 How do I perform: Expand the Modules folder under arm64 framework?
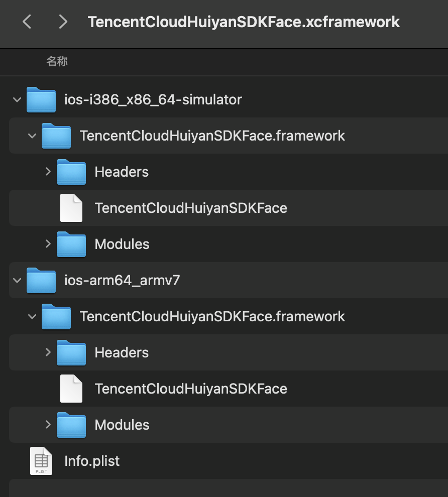point(48,425)
